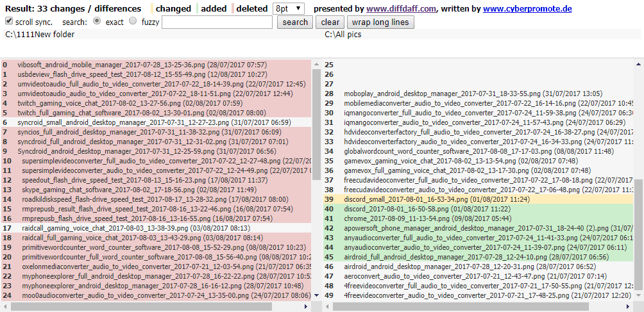Click left pane horizontal scrollbar right arrow
The image size is (644, 312).
[305, 306]
